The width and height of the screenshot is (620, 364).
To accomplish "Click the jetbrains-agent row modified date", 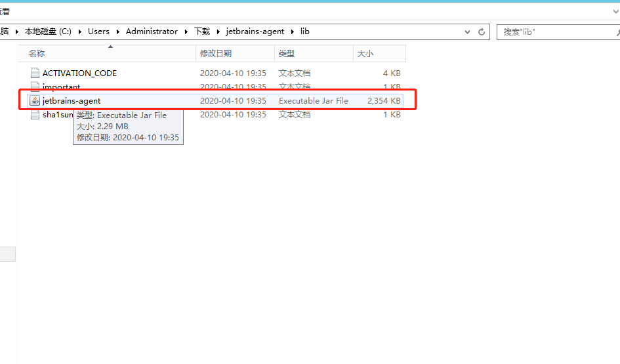I will point(233,101).
